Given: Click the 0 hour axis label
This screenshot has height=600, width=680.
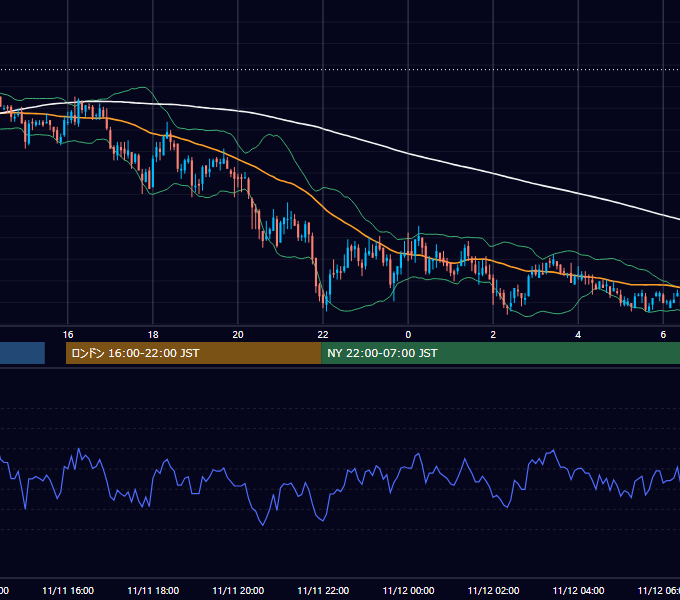Looking at the screenshot, I should pos(408,335).
